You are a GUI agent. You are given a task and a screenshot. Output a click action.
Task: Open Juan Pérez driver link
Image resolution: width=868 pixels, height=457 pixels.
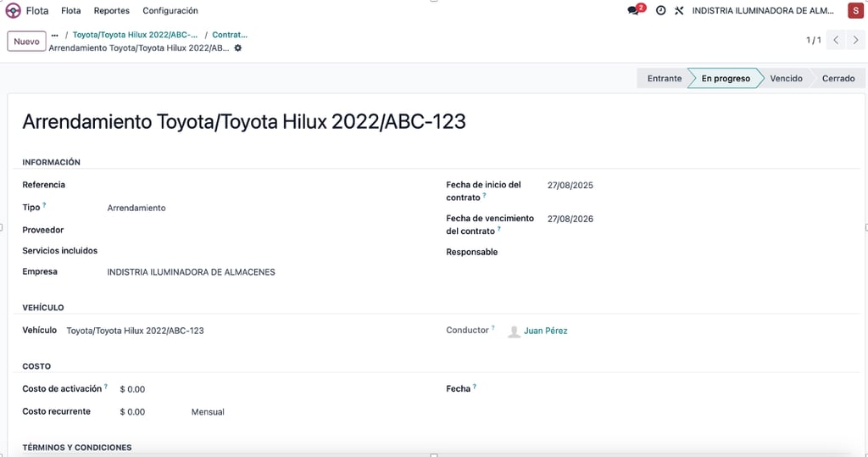coord(545,332)
